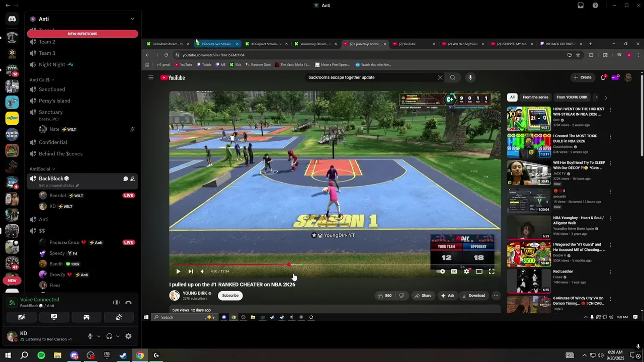
Task: Open video player settings gear
Action: coord(466,271)
